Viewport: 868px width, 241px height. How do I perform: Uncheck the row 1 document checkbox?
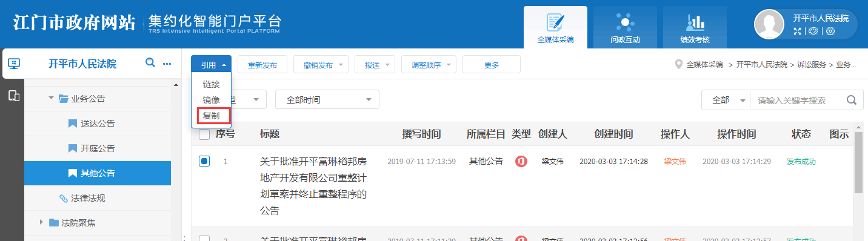coord(204,161)
